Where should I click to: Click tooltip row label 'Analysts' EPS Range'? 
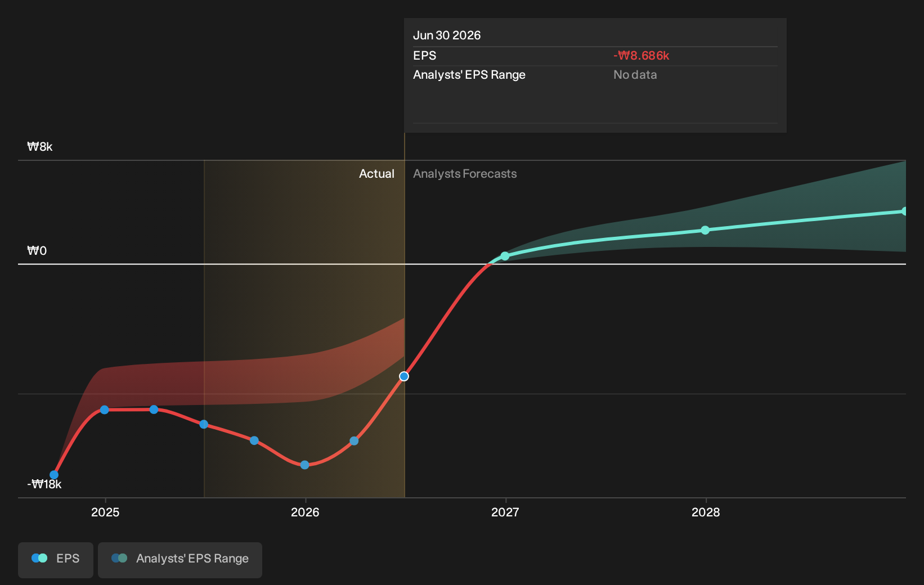coord(469,75)
